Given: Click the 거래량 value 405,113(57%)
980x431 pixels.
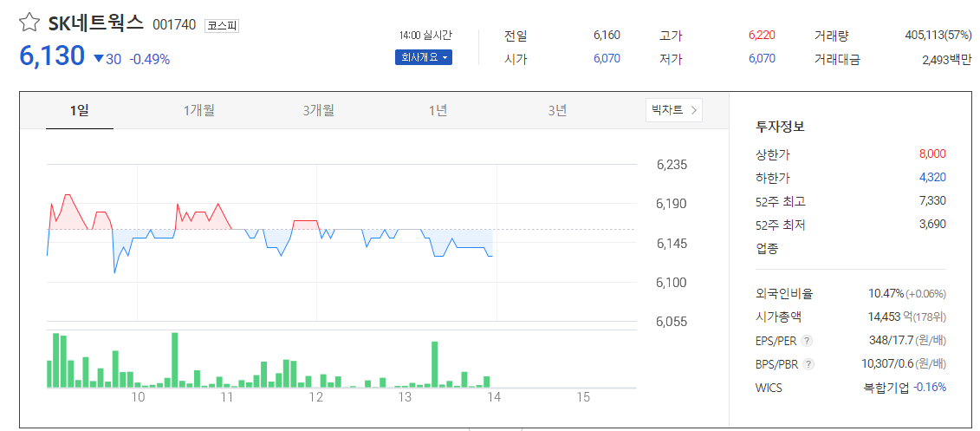Looking at the screenshot, I should point(938,36).
